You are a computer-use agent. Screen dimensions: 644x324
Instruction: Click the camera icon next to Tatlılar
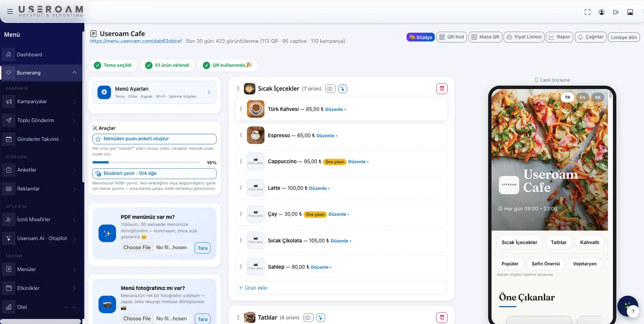click(x=308, y=318)
